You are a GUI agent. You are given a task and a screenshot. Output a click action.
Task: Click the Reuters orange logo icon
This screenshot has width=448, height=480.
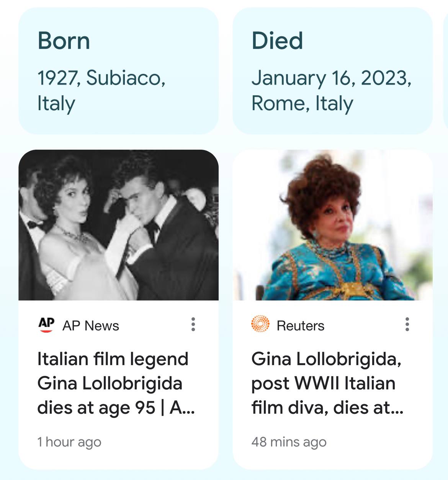pyautogui.click(x=260, y=324)
